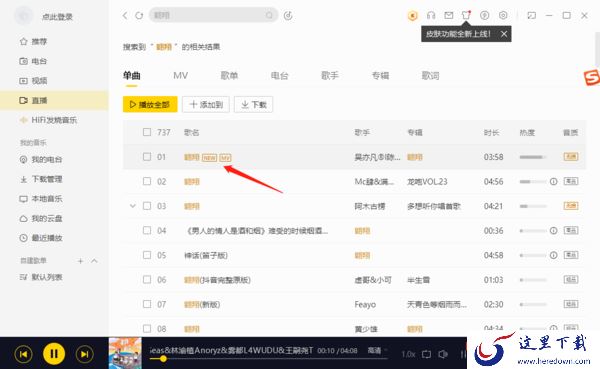Switch to the MV tab
The height and width of the screenshot is (369, 600).
tap(181, 75)
